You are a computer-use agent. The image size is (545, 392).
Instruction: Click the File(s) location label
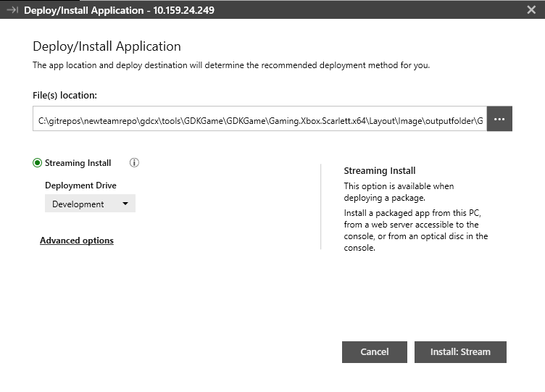point(65,95)
